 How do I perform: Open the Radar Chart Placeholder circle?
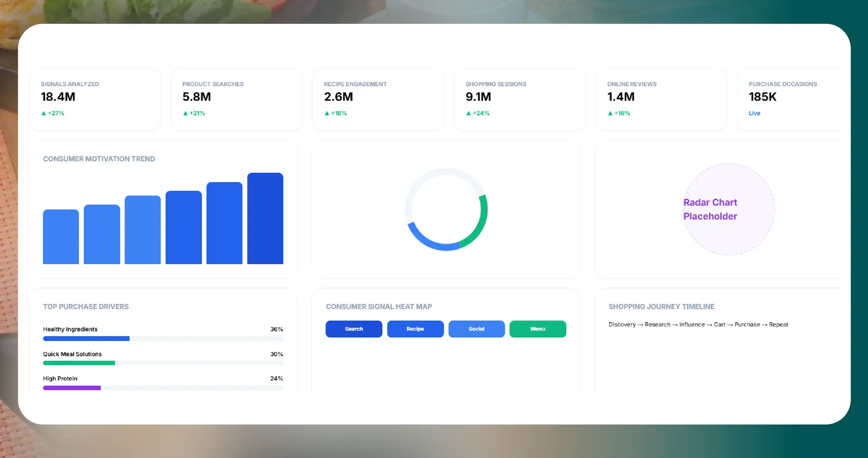coord(729,209)
